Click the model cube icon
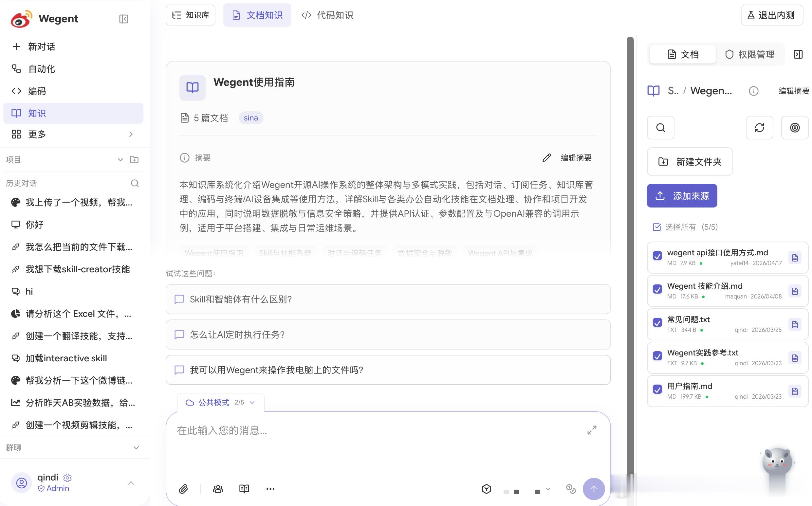Screen dimensions: 812x506 point(486,489)
